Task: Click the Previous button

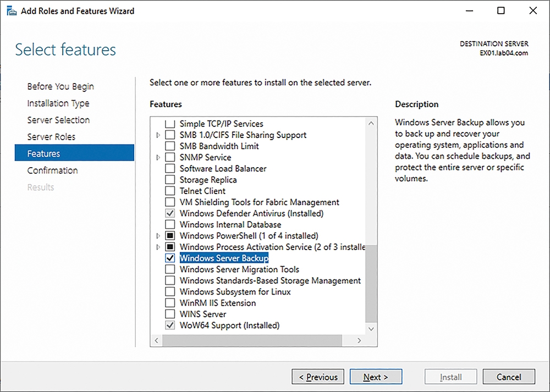Action: click(318, 377)
